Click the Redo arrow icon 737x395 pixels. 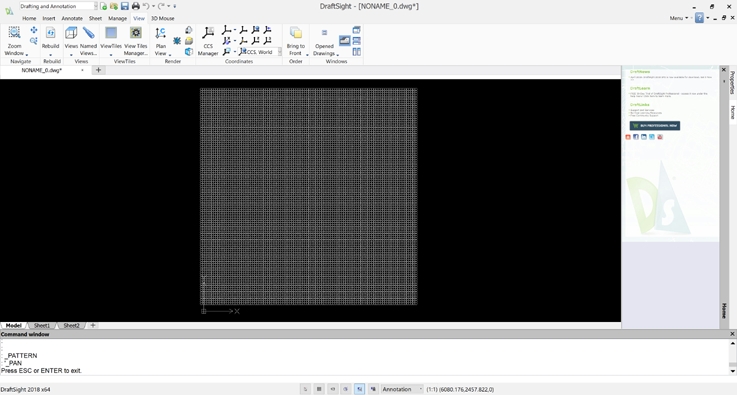coord(161,6)
